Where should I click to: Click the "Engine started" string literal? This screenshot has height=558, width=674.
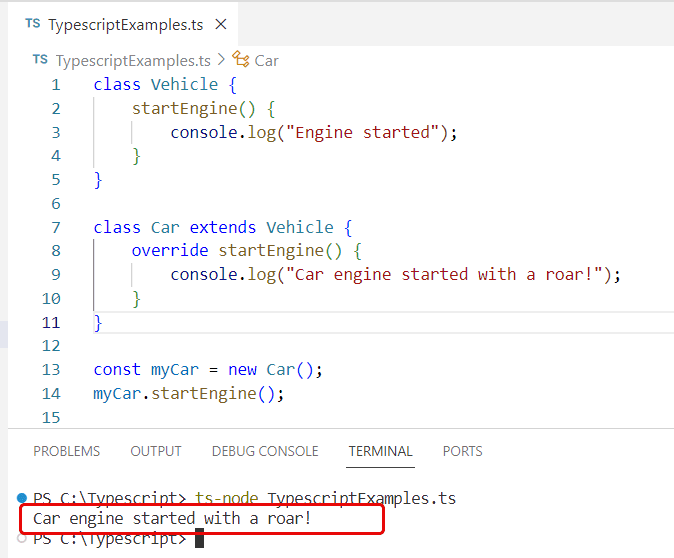(362, 132)
